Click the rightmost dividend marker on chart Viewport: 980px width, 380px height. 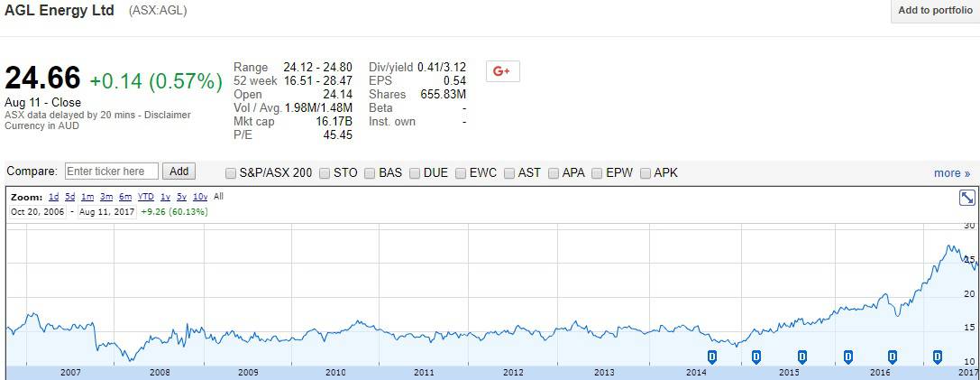[x=938, y=357]
